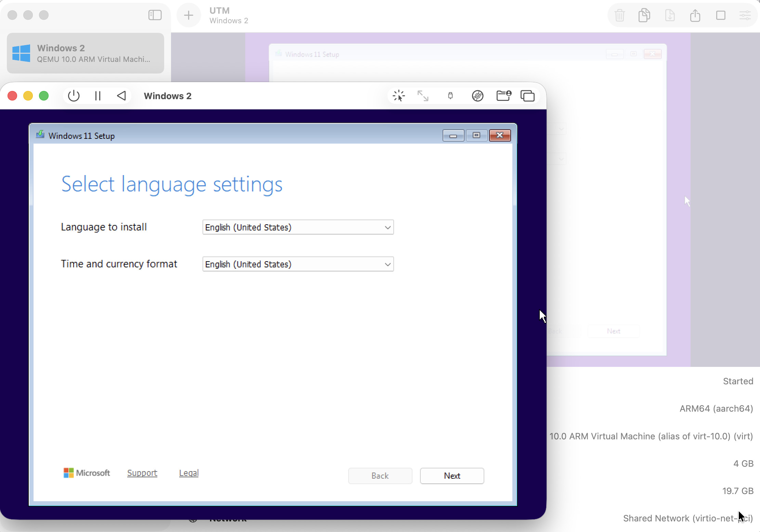Click the 19.7 GB size value

[x=738, y=491]
